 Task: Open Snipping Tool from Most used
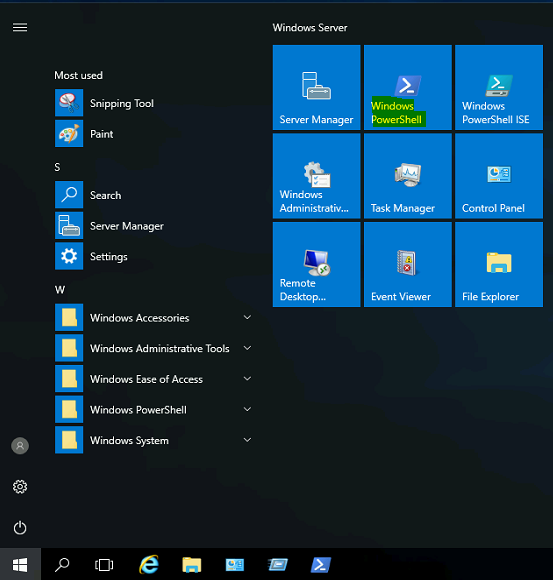click(x=155, y=103)
